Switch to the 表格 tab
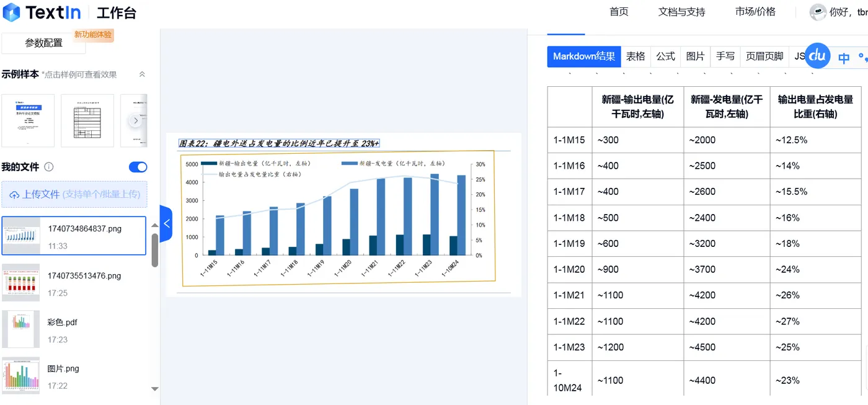The height and width of the screenshot is (405, 868). (635, 56)
